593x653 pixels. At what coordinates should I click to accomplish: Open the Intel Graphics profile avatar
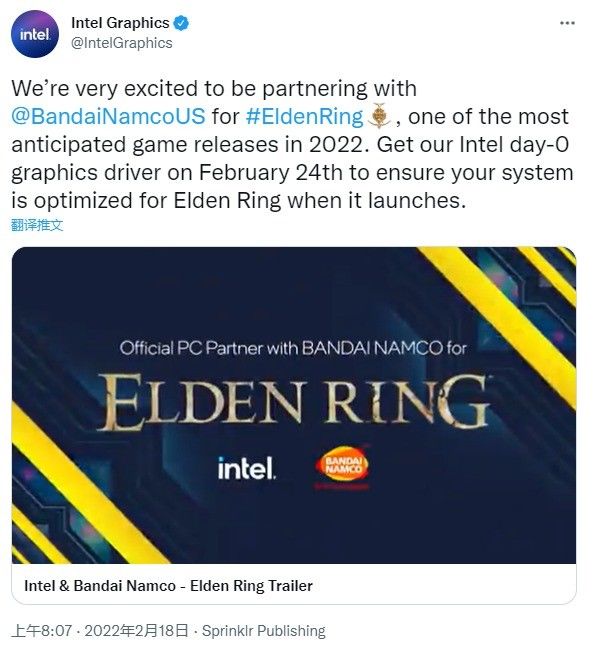(35, 34)
